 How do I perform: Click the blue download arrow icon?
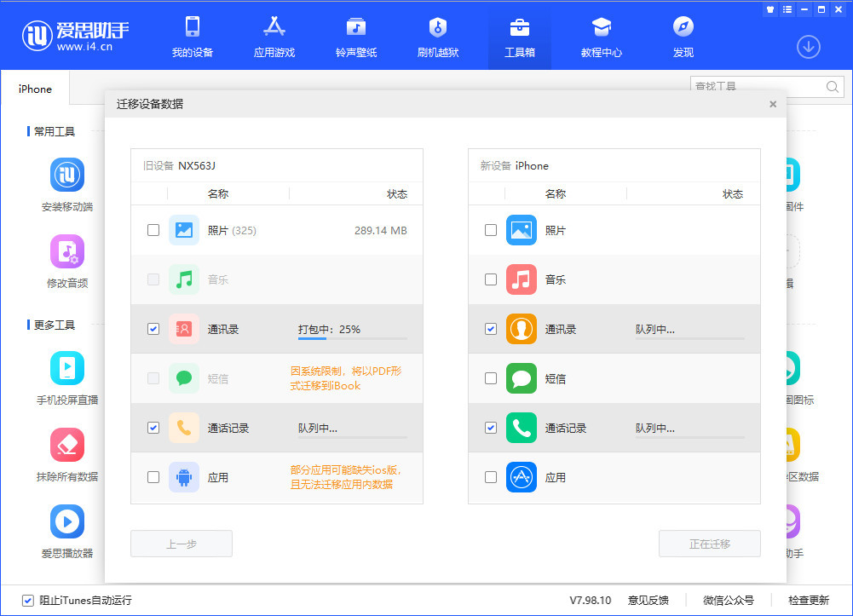click(x=808, y=47)
